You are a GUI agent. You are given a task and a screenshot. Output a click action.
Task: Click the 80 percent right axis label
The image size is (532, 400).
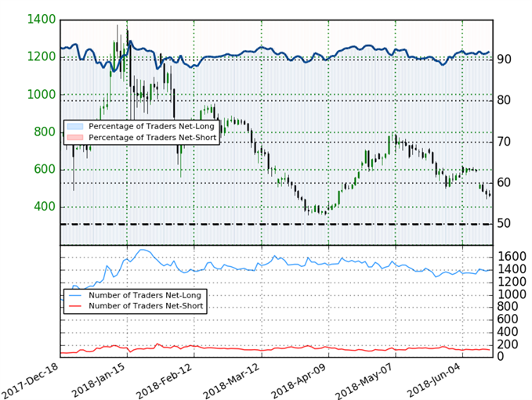504,100
